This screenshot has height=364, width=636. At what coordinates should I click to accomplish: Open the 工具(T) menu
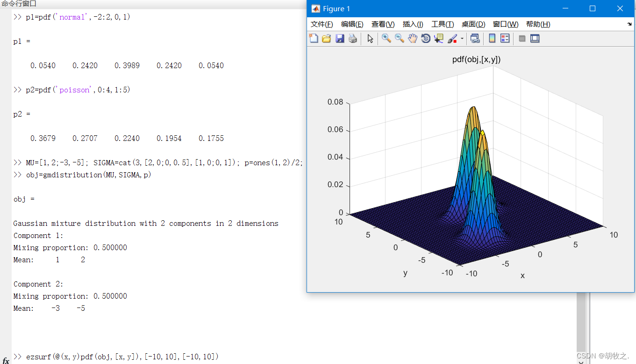[x=443, y=24]
